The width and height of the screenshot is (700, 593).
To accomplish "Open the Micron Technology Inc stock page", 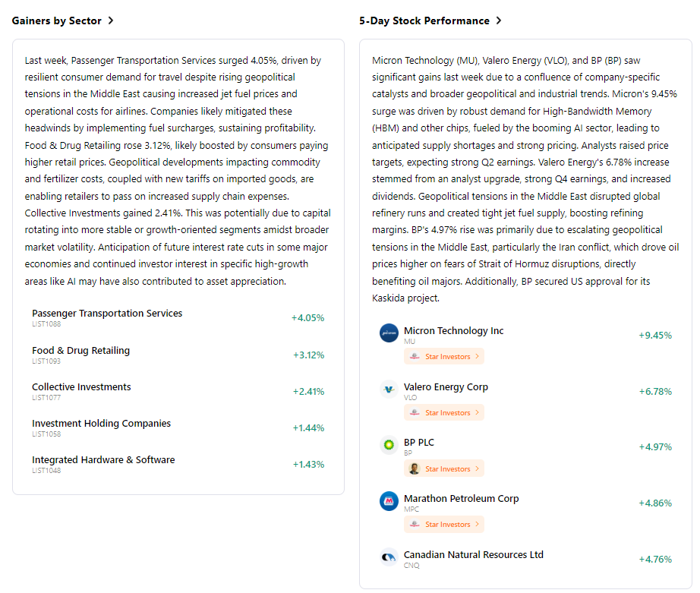I will 453,331.
